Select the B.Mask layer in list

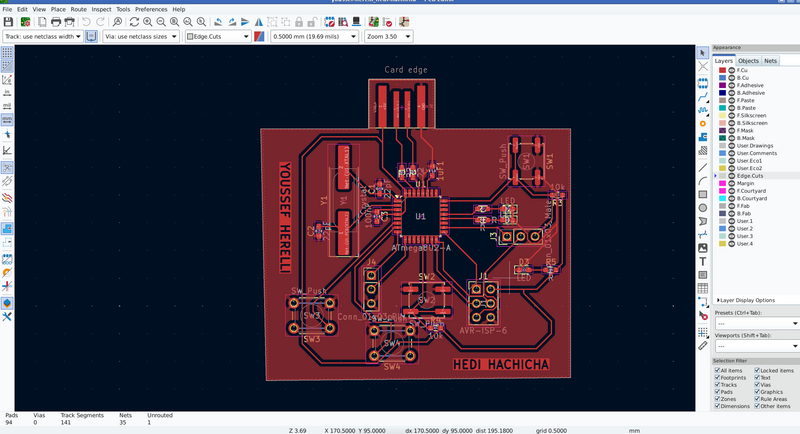click(x=747, y=138)
